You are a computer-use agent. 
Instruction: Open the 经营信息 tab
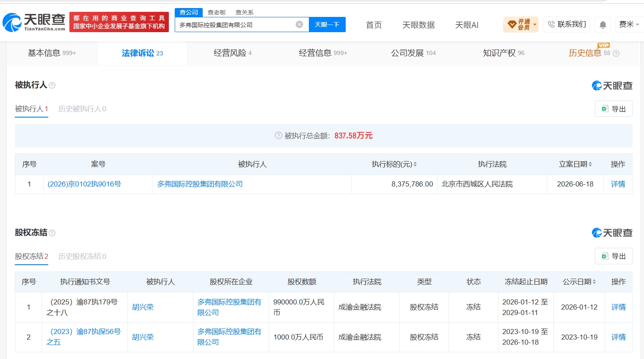click(x=322, y=53)
